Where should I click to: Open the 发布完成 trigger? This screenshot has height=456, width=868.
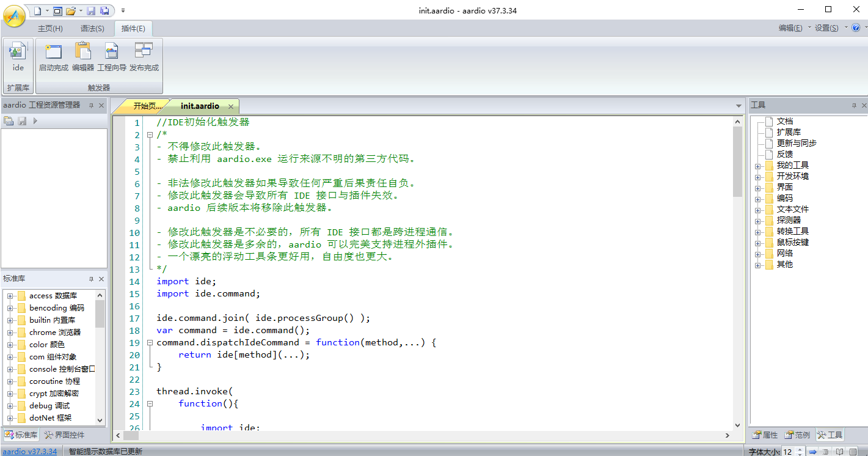[x=144, y=57]
